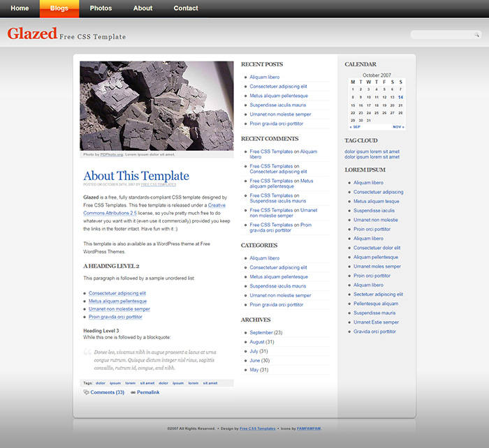489x448 pixels.
Task: Click the Permalink chain icon
Action: (x=133, y=393)
